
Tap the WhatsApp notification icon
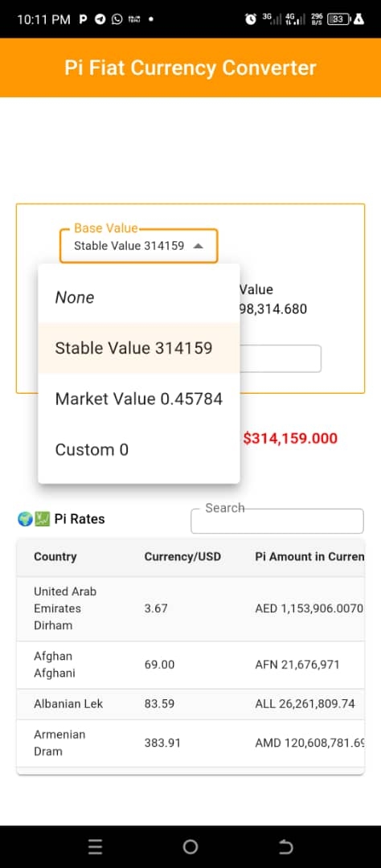[x=117, y=19]
